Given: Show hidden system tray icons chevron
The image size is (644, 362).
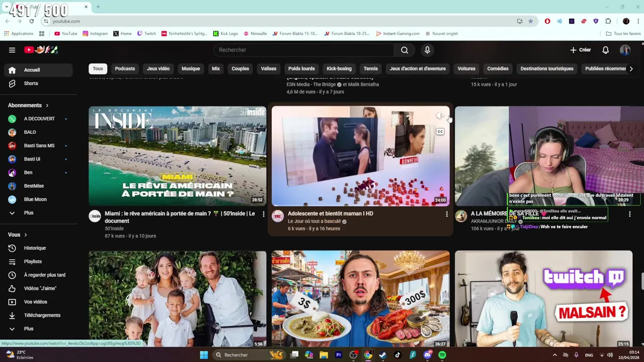Looking at the screenshot, I should click(555, 355).
